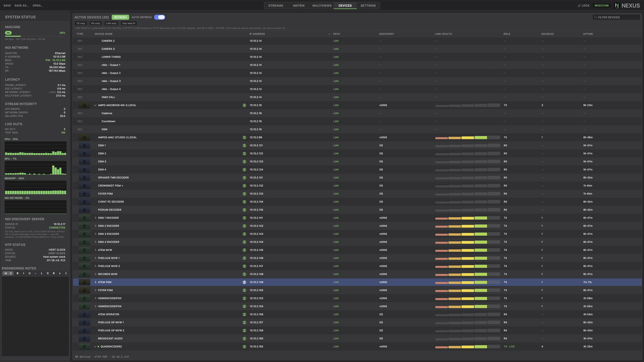Align notes text left with L button
Image resolution: width=644 pixels, height=362 pixels.
point(42,273)
